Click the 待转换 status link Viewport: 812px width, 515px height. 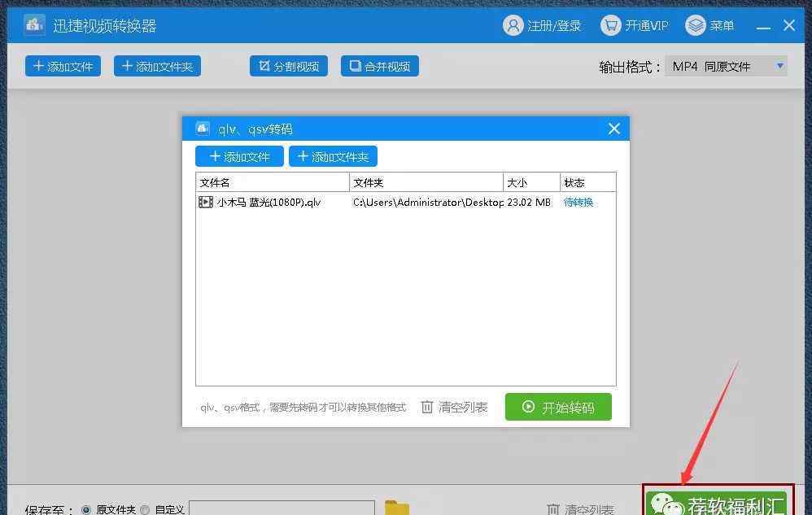[578, 202]
